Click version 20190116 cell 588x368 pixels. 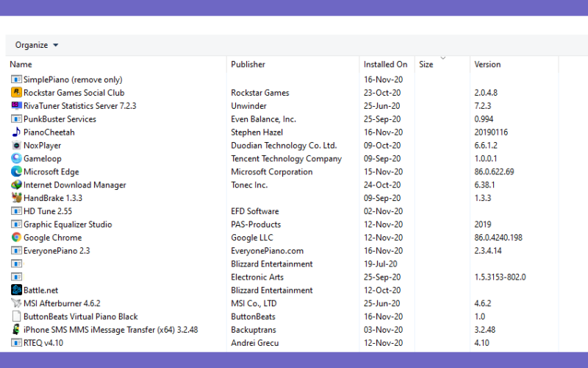(x=491, y=132)
